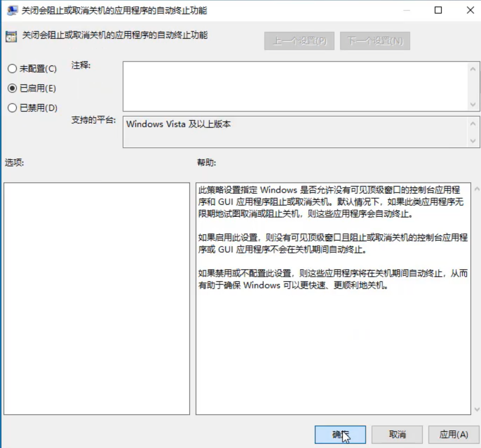Select the 未配置 (Not Configured) radio button
This screenshot has width=481, height=448.
click(12, 69)
